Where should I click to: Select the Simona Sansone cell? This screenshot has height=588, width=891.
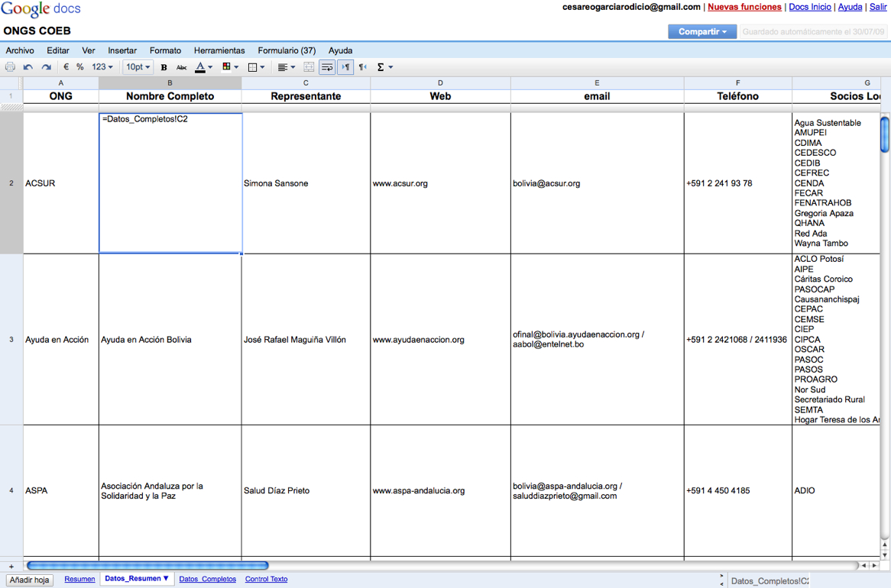(x=306, y=183)
